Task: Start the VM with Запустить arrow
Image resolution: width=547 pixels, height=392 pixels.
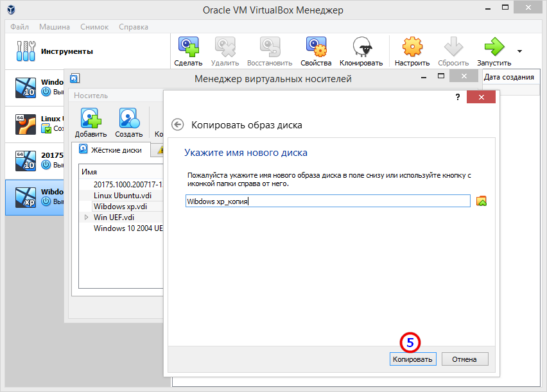Action: coord(494,47)
